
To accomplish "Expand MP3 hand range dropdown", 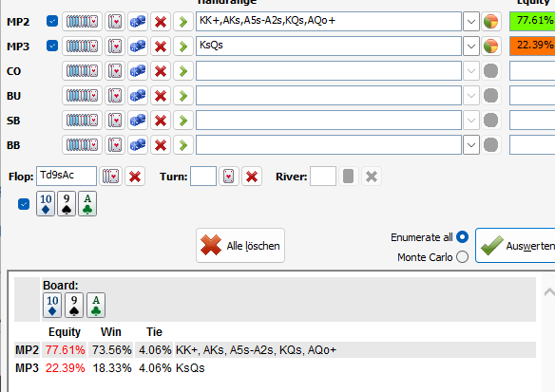I will coord(471,47).
